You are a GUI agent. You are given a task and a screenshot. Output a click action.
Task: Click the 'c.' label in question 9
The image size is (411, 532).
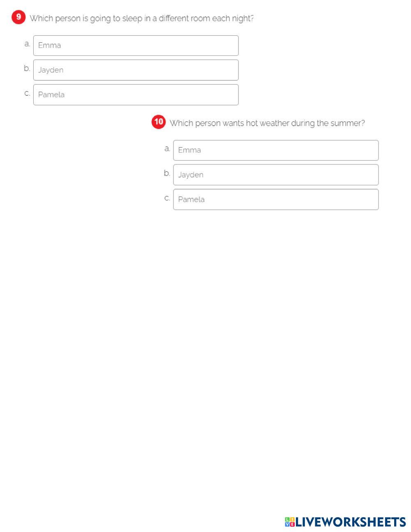point(27,93)
